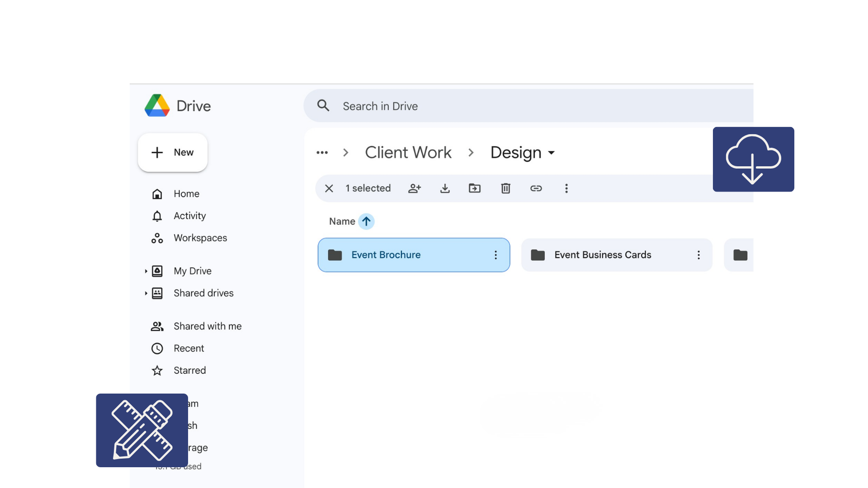Click the Google Drive logo
Image resolution: width=868 pixels, height=488 pixels.
(x=157, y=106)
